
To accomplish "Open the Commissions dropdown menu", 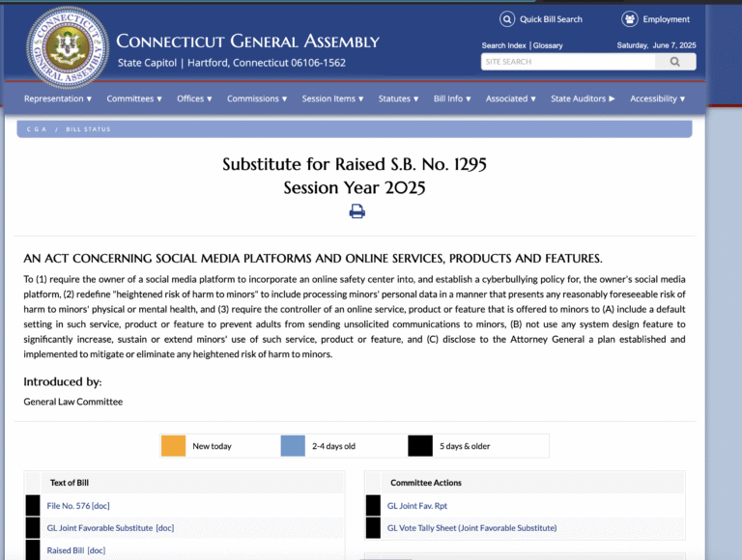I will click(257, 98).
